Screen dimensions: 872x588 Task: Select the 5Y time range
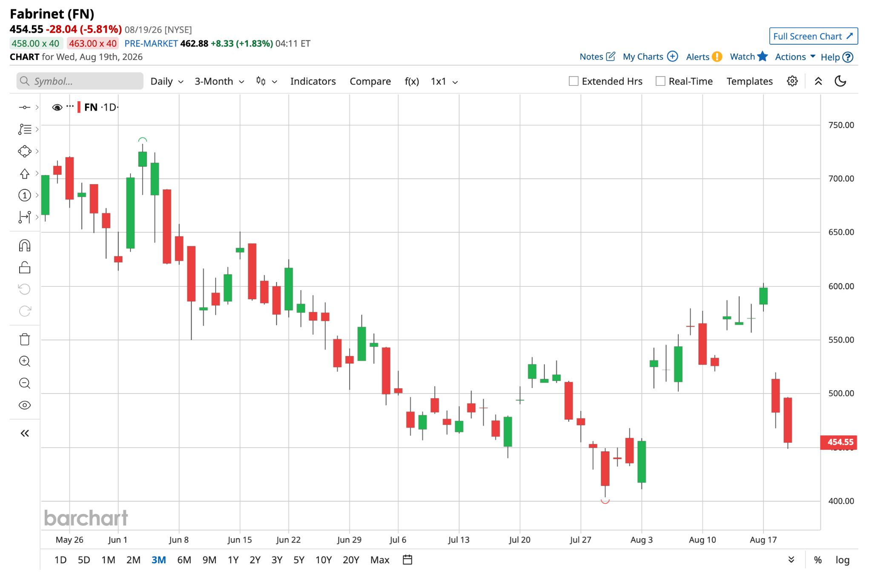click(x=299, y=560)
